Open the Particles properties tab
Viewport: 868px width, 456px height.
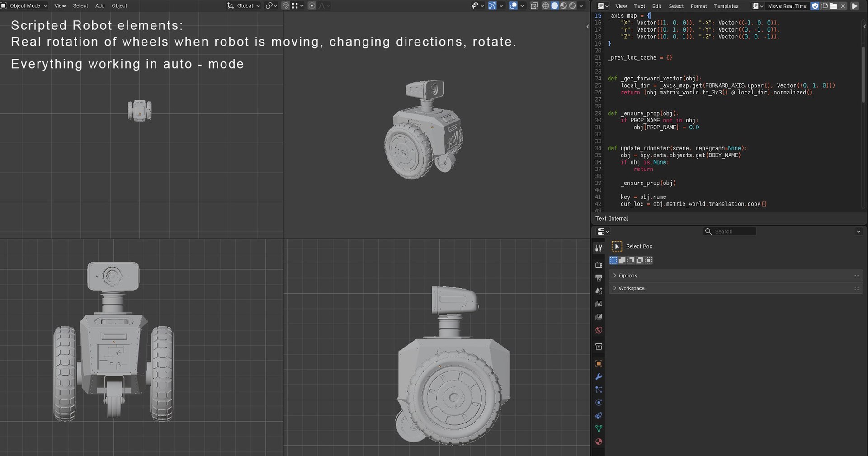(x=599, y=390)
